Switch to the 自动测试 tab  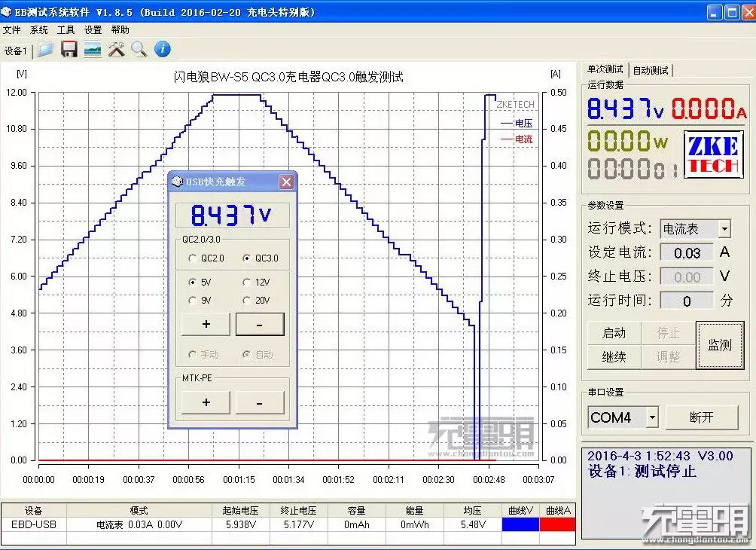[651, 70]
